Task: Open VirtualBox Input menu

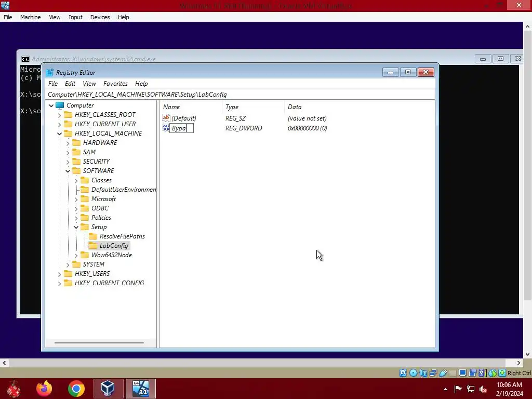Action: point(75,17)
